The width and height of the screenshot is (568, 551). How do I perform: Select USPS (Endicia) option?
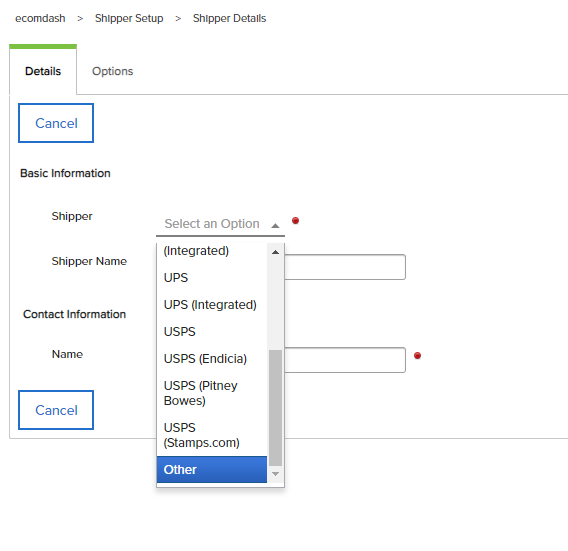click(212, 359)
